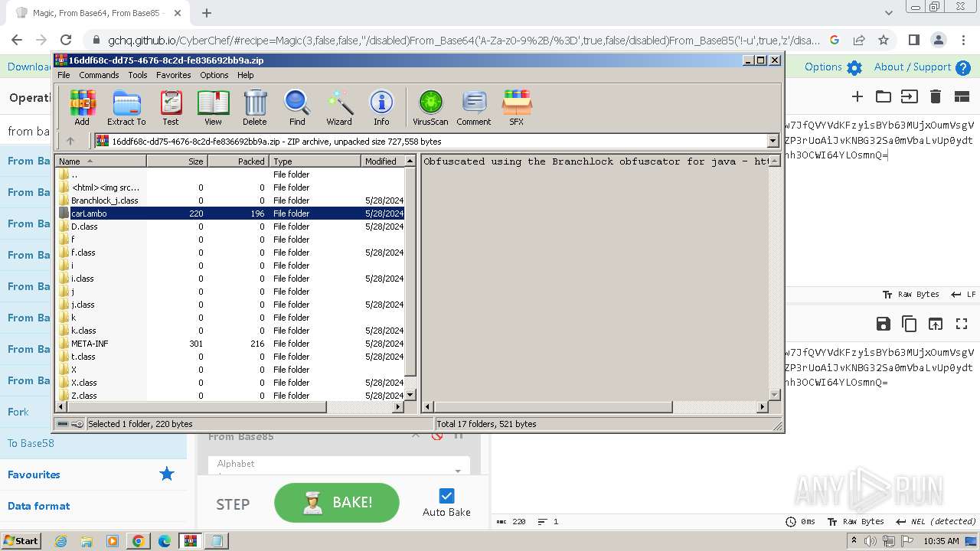Sort by Packed column header
Viewport: 980px width, 551px height.
coord(238,161)
